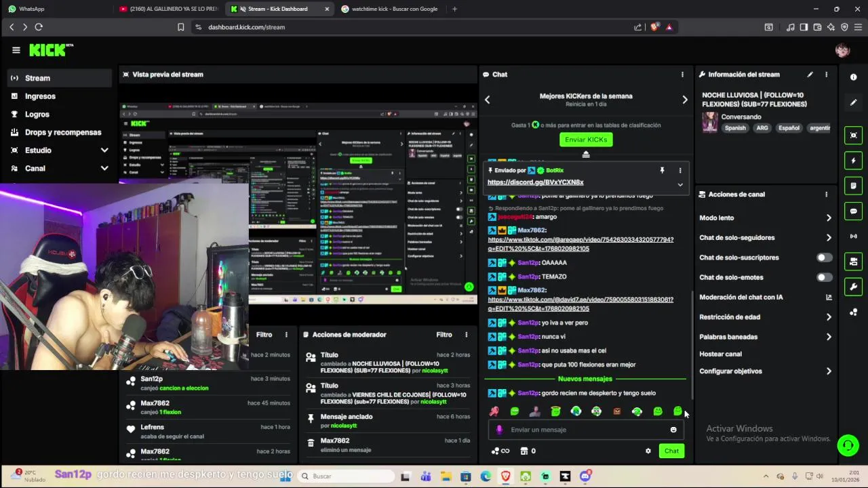This screenshot has height=488, width=868.
Task: Open the hamburger menu beside the KICK logo
Action: [16, 50]
